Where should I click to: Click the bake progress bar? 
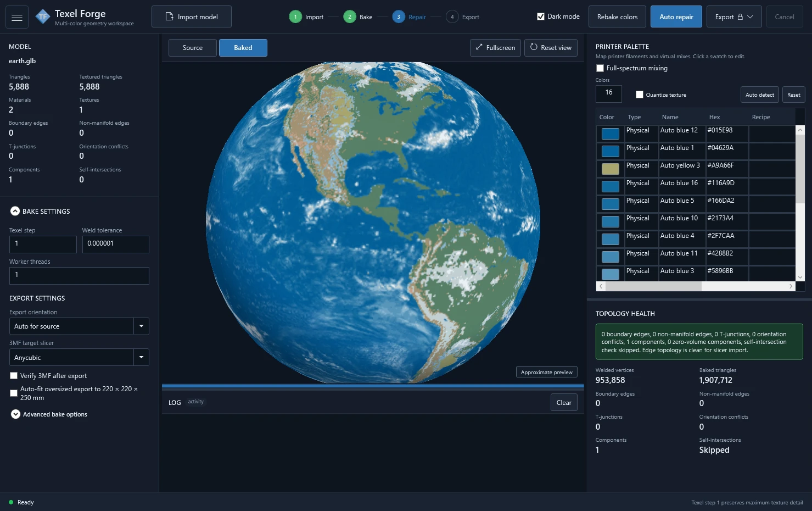click(373, 386)
